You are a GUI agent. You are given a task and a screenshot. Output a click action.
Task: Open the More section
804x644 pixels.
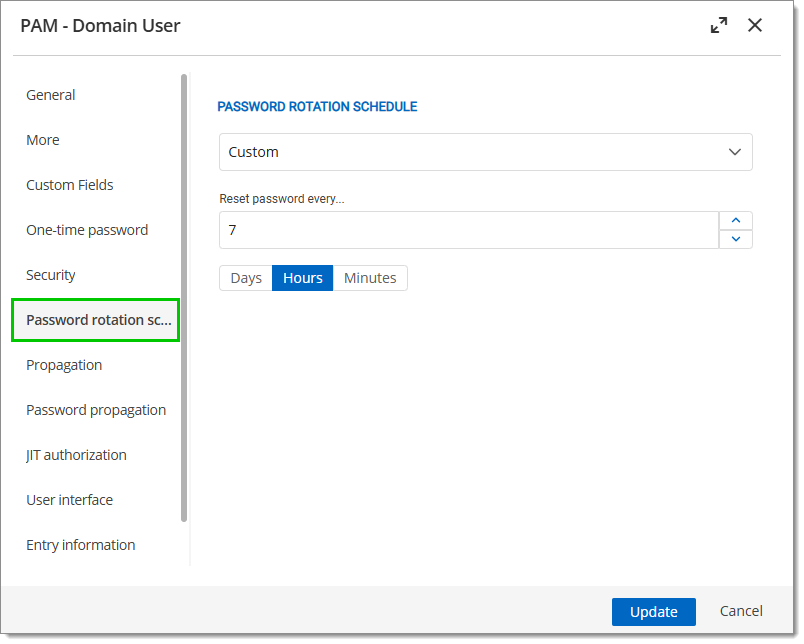43,140
